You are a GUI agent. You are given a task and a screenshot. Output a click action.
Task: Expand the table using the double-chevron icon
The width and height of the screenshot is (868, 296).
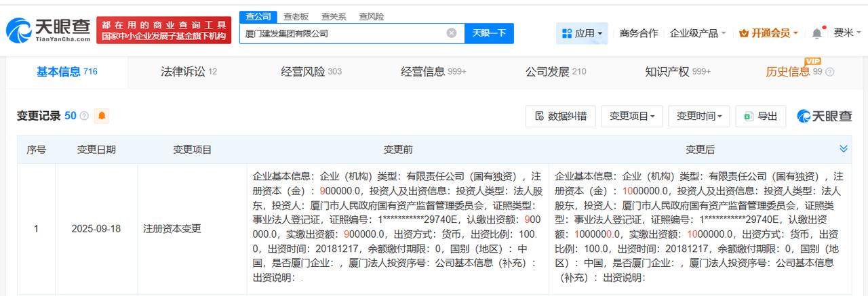tap(844, 149)
